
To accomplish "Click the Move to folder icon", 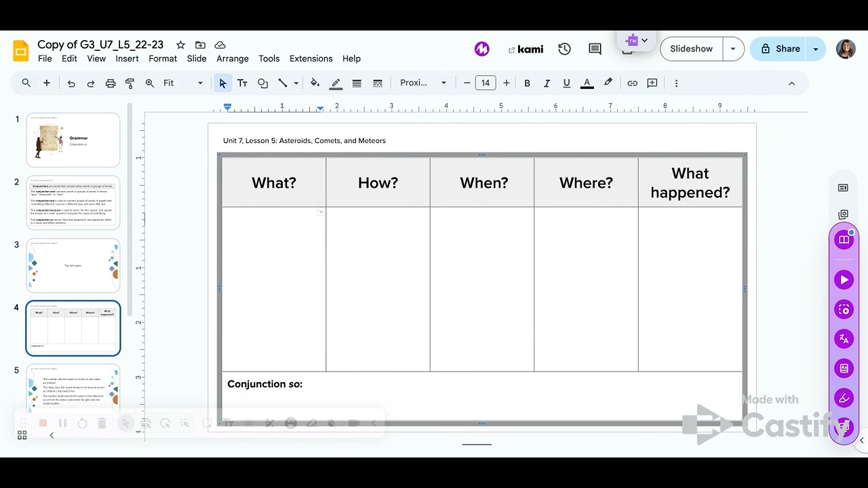I will pos(200,45).
